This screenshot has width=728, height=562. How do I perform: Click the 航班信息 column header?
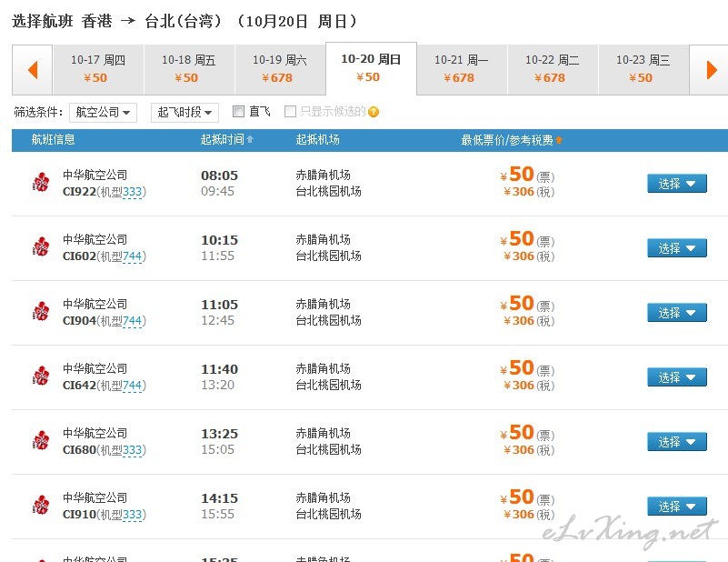click(53, 139)
